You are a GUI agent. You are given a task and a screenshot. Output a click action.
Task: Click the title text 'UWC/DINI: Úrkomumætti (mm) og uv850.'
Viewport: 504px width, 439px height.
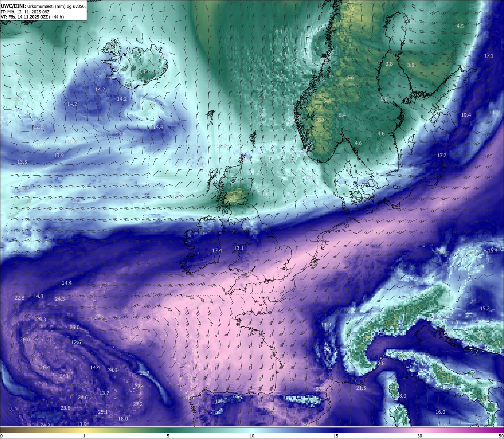point(43,6)
